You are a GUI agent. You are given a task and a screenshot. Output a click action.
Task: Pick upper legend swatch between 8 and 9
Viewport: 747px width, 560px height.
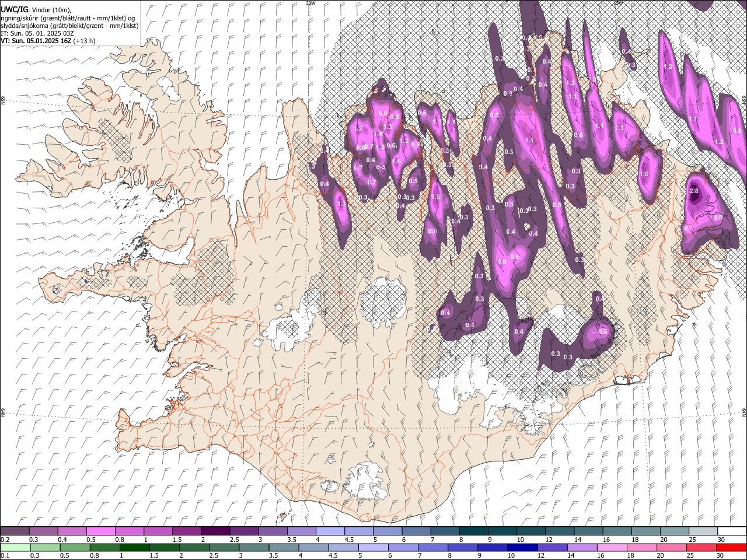(x=474, y=531)
